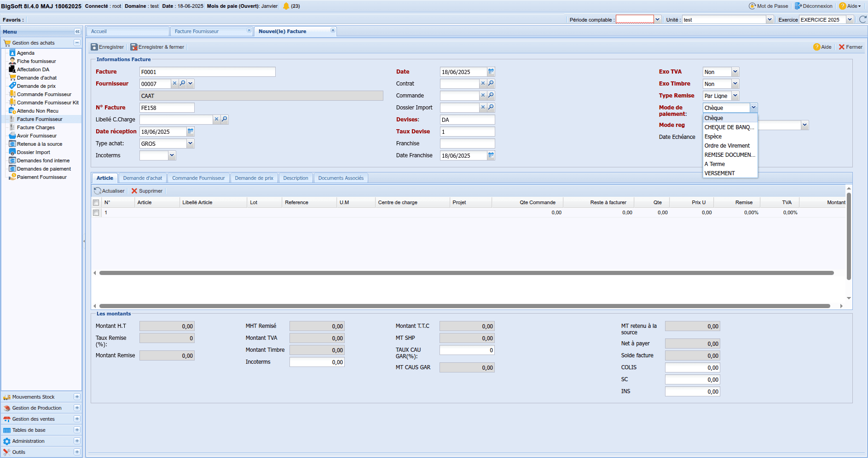Click the refresh icon next to Exercice

pos(862,19)
